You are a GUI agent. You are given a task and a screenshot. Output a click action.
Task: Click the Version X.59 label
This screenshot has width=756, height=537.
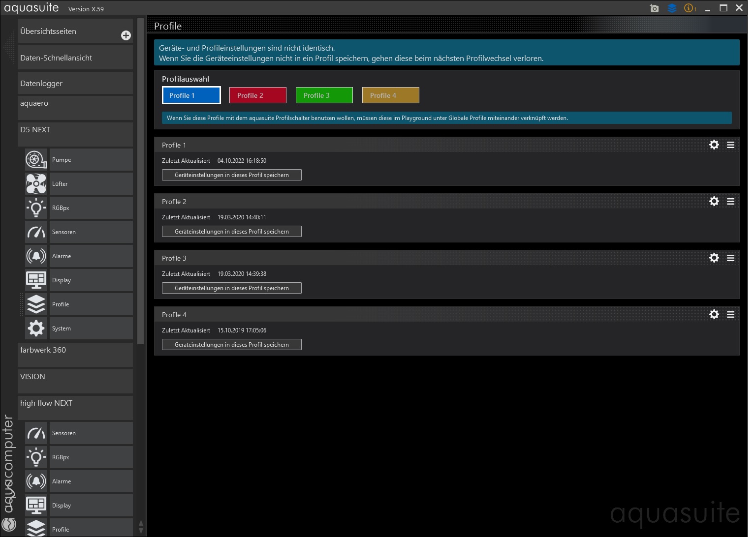[86, 9]
